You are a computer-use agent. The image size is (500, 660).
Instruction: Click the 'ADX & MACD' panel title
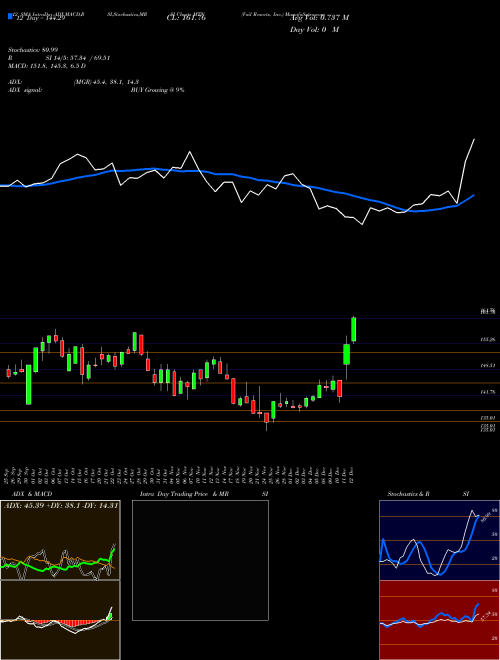coord(32,494)
